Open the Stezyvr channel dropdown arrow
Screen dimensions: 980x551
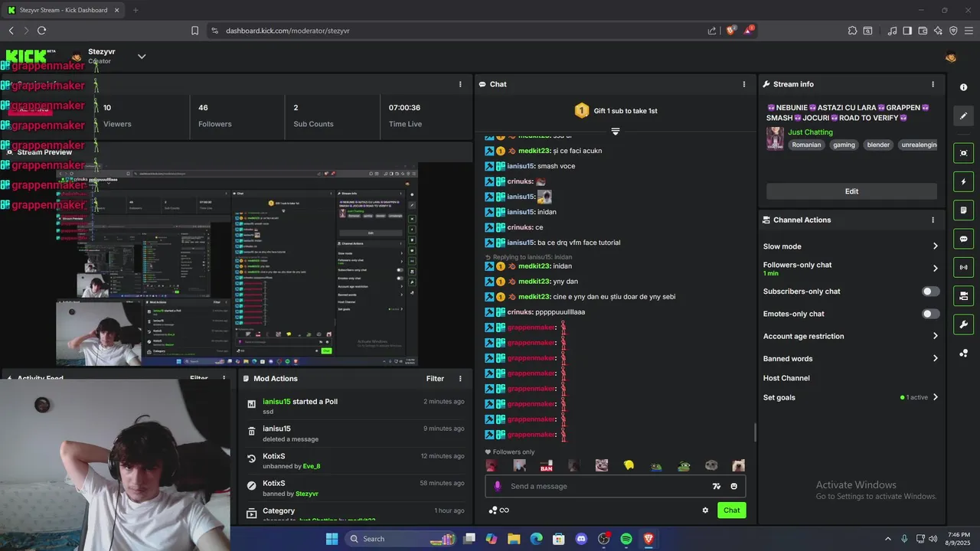pyautogui.click(x=142, y=56)
